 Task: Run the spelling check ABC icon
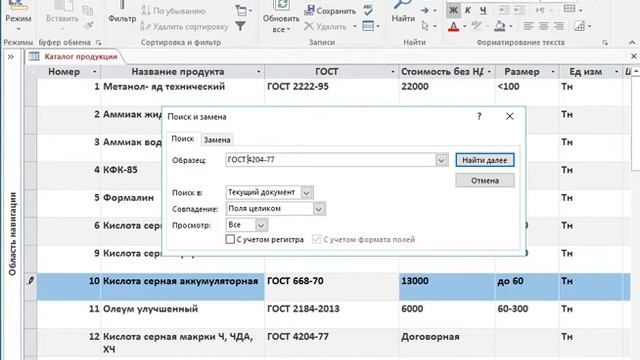(x=368, y=9)
